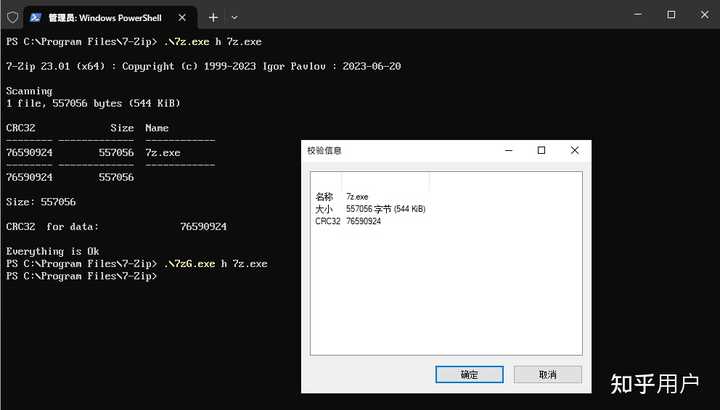
Task: Minimize the 校验信息 dialog
Action: [508, 150]
